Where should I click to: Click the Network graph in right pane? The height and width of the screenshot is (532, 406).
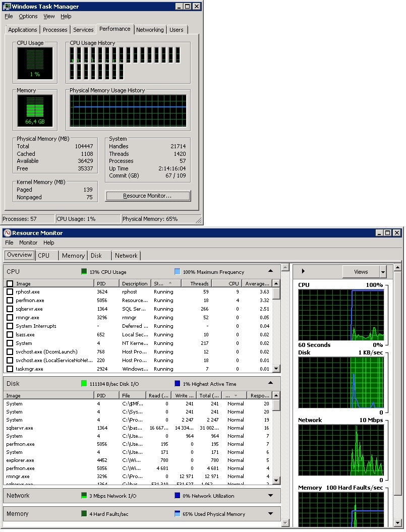click(x=341, y=450)
